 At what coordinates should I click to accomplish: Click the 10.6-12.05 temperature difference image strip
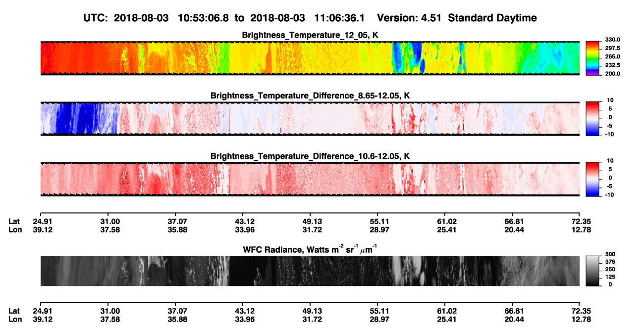[x=310, y=179]
